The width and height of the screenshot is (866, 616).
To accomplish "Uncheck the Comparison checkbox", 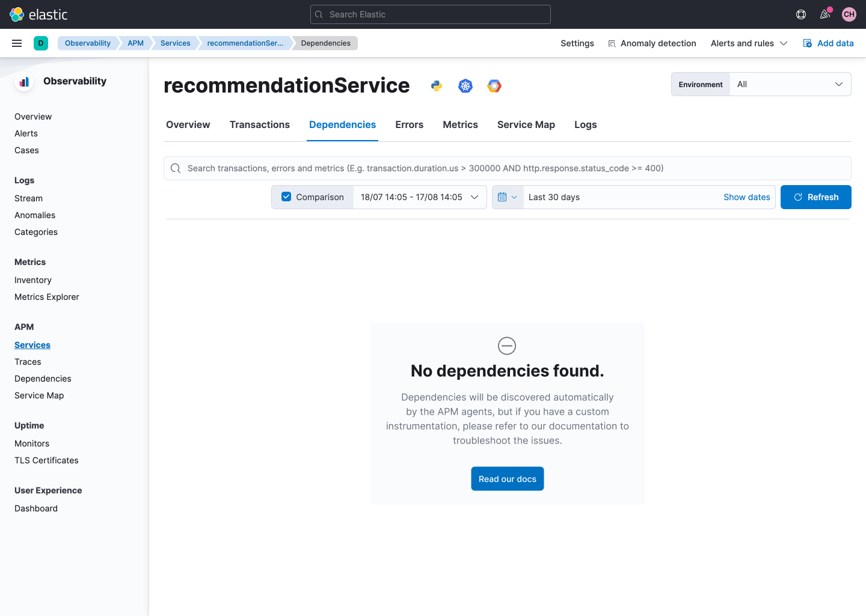I will pos(286,197).
